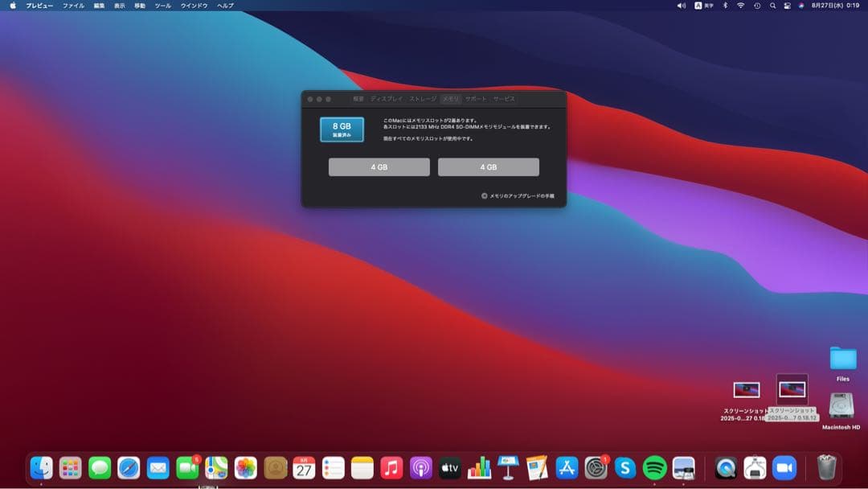Open Control Center from the menu bar
The width and height of the screenshot is (868, 489).
tap(788, 6)
